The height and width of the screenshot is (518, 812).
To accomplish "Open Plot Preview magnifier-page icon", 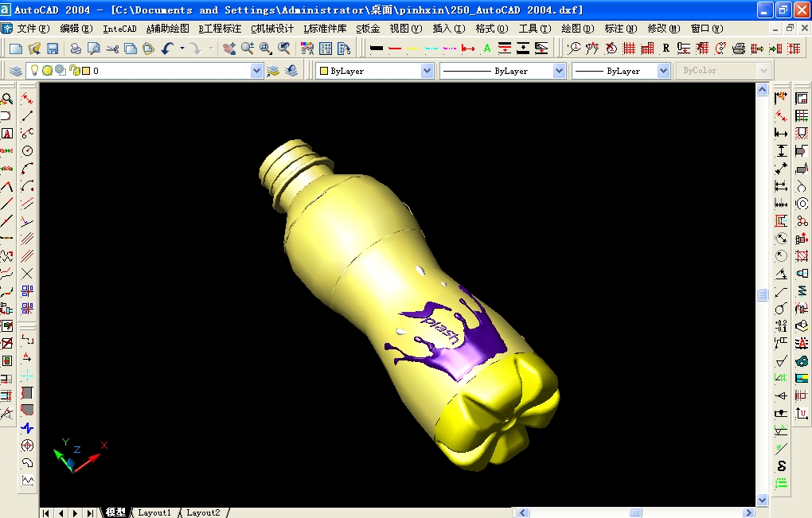I will (x=94, y=49).
